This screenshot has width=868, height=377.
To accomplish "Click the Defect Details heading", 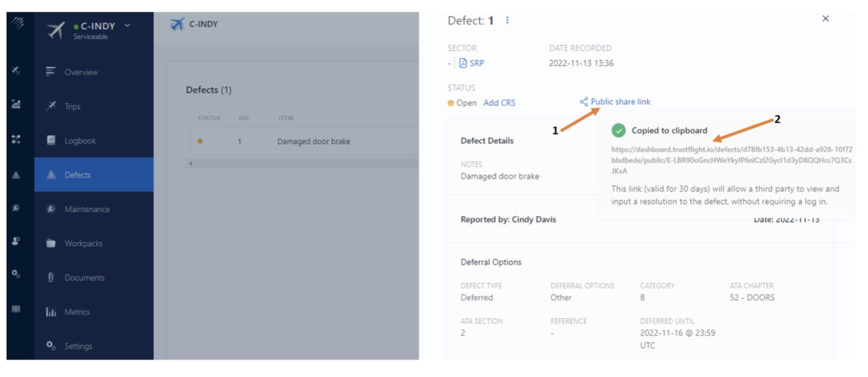I will (487, 141).
